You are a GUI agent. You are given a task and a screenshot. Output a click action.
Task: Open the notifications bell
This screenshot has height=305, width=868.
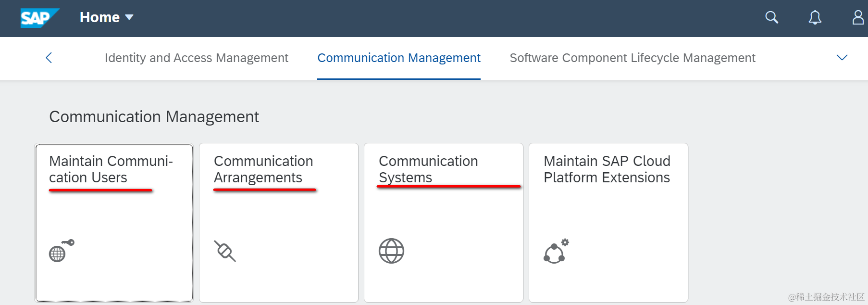coord(815,17)
